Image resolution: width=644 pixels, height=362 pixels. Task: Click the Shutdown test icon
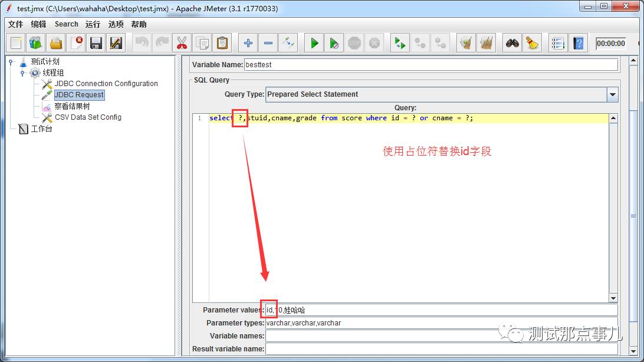(374, 43)
